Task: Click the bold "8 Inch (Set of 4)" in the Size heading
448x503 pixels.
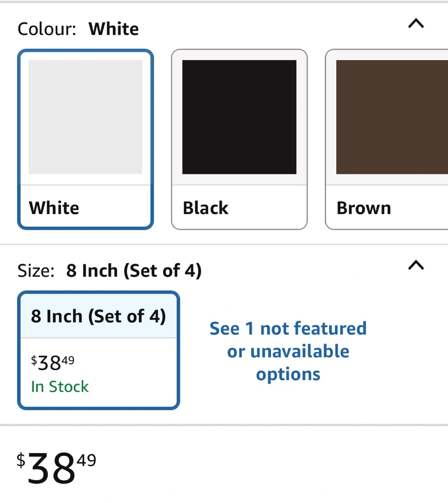Action: click(x=134, y=271)
